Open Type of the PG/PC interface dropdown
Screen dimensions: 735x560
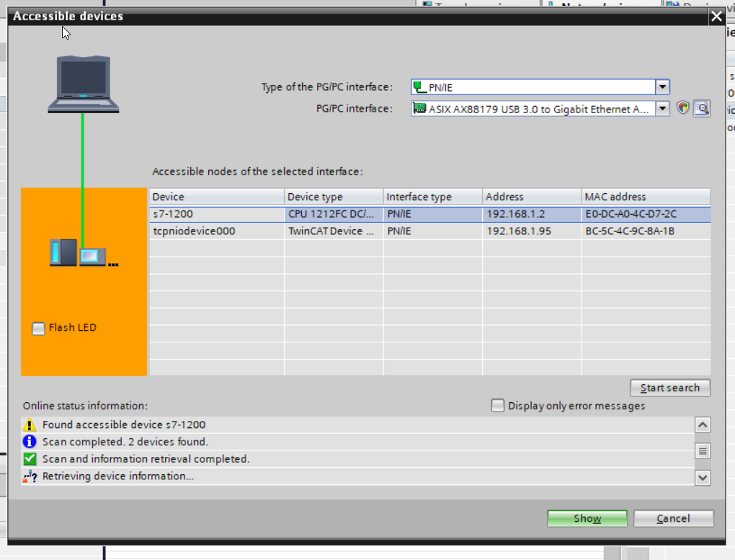(662, 86)
